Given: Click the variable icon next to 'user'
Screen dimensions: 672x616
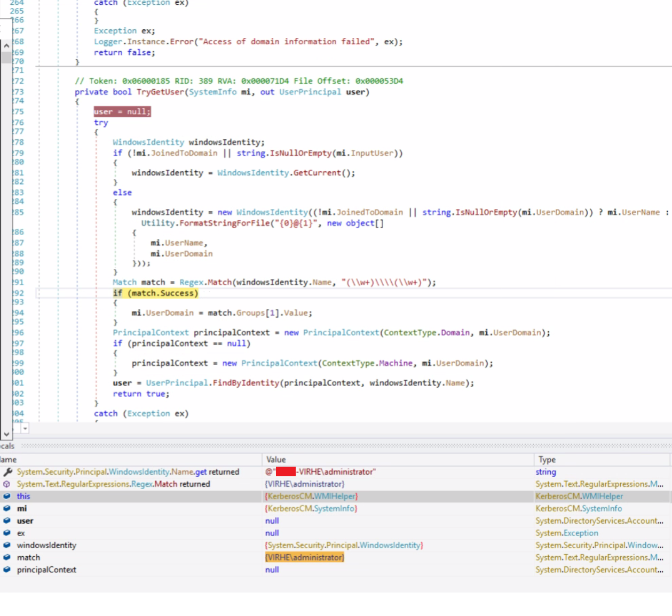Looking at the screenshot, I should click(7, 521).
